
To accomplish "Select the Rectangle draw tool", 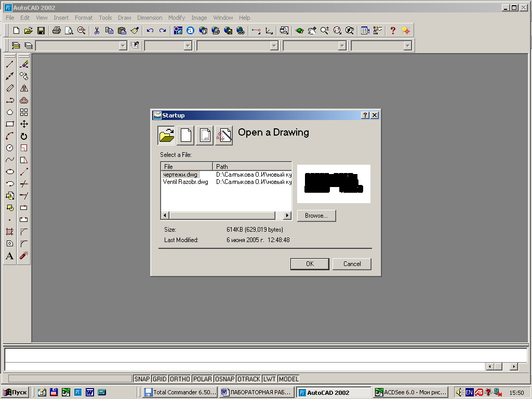I will pyautogui.click(x=10, y=124).
